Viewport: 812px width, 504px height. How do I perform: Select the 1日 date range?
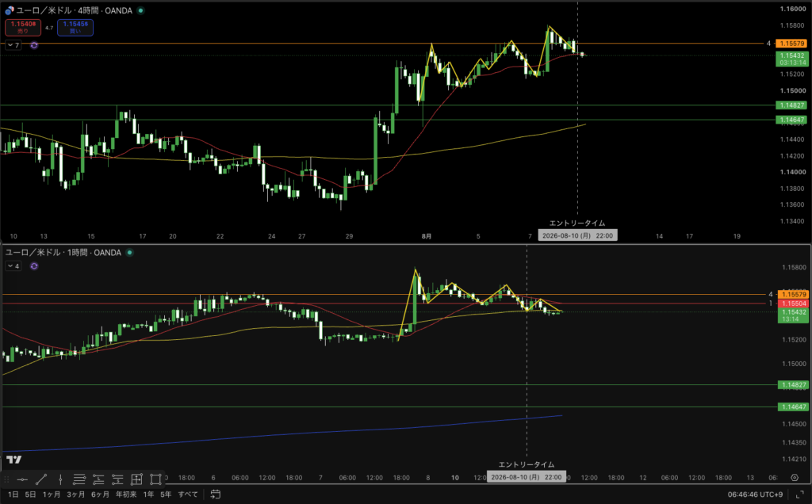(x=13, y=494)
